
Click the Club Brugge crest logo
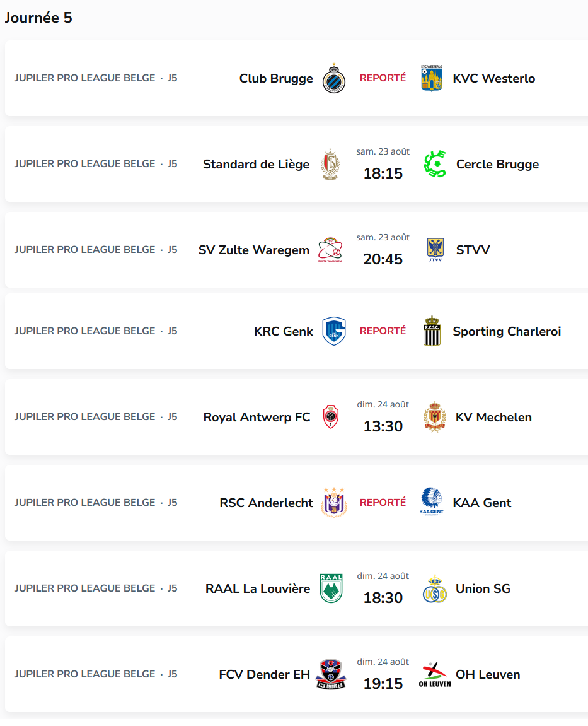(x=333, y=78)
